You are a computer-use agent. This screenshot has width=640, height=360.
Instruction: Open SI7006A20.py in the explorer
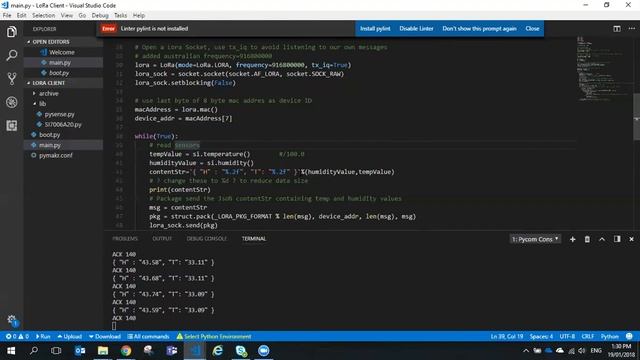tap(63, 124)
